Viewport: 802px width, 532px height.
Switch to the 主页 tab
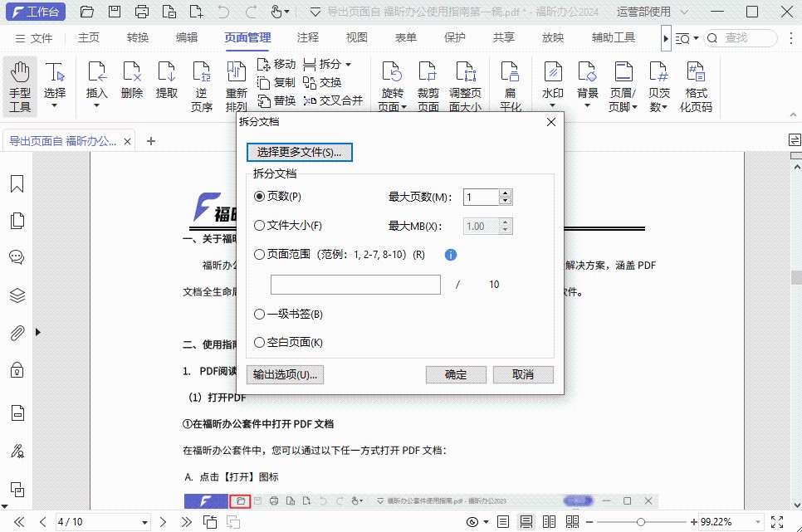[89, 37]
